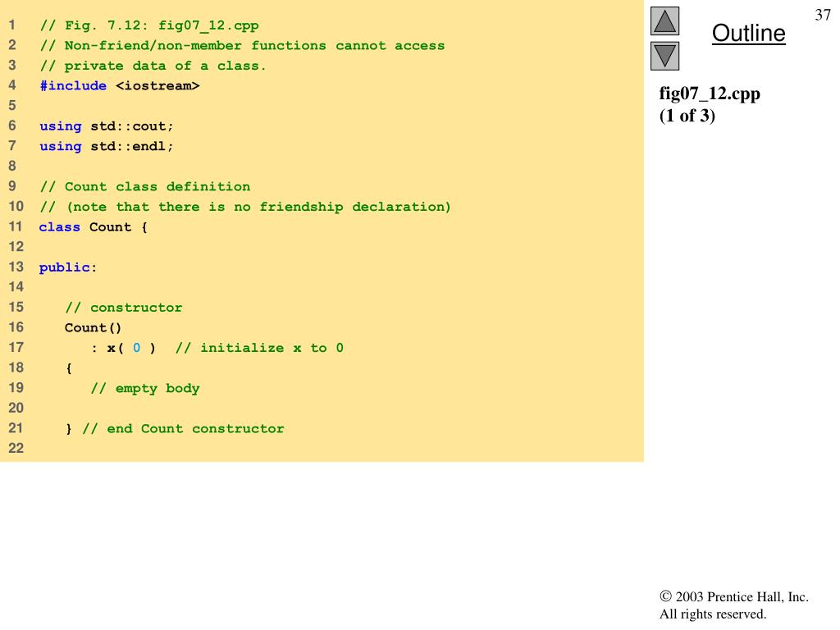Click the 'no friendship declaration' comment line
840x630 pixels.
coord(245,207)
